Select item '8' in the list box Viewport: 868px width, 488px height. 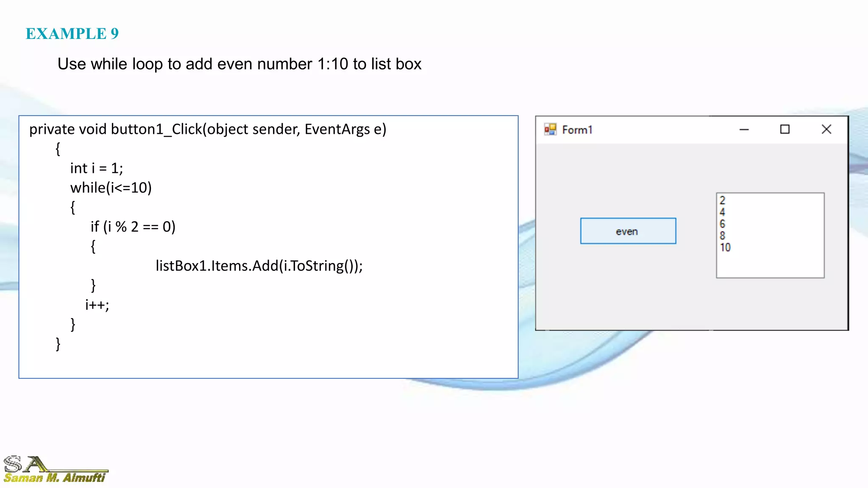[x=723, y=236]
